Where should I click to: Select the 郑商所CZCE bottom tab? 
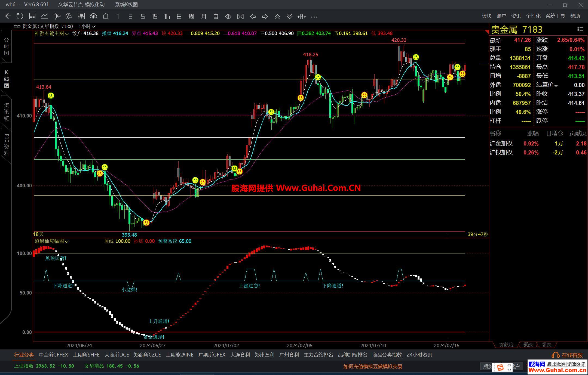[147, 355]
